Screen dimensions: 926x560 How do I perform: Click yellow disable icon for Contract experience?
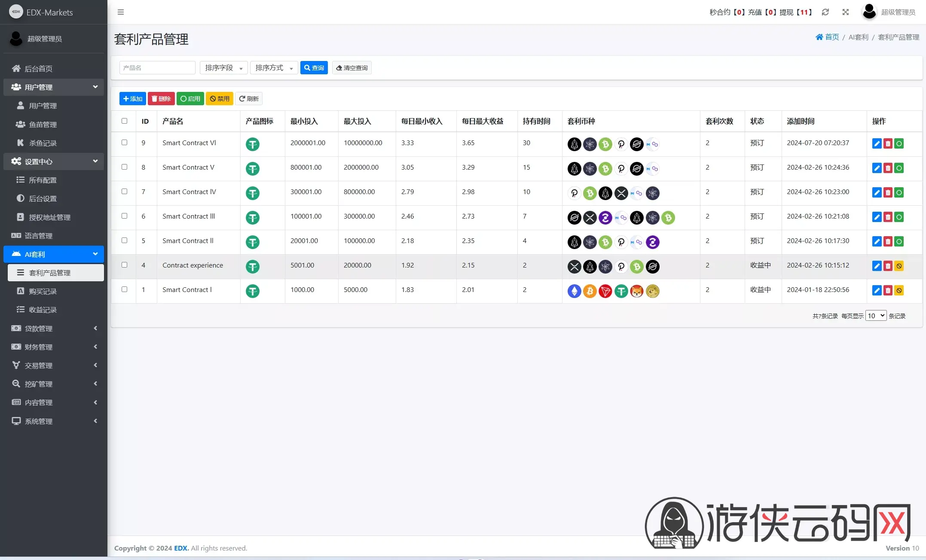point(899,266)
